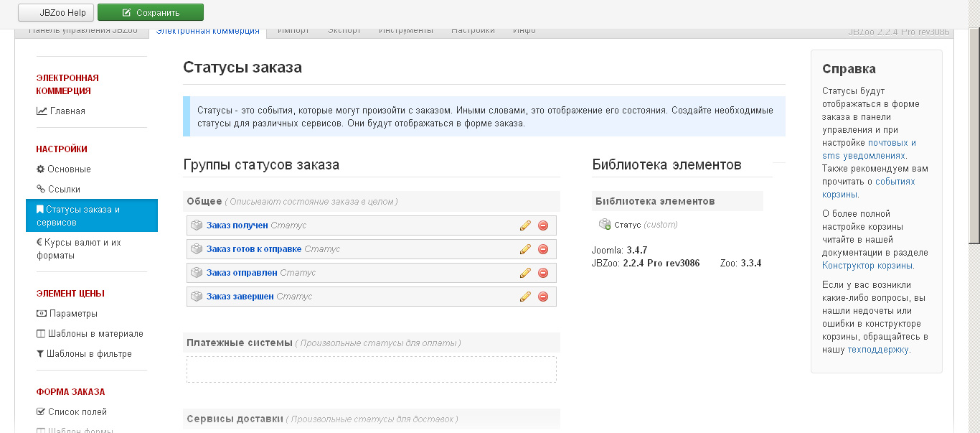The image size is (980, 433).
Task: Expand the Заказ завершен status item
Action: coord(240,297)
